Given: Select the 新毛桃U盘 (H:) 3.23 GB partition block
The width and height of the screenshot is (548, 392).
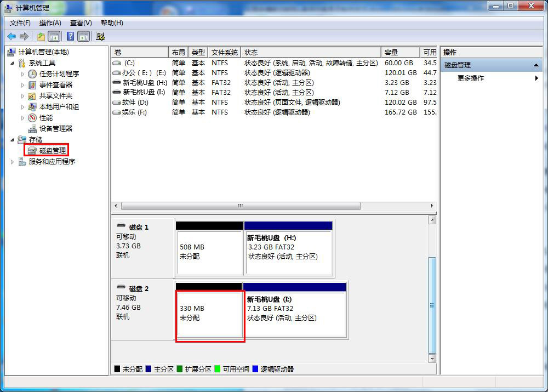Looking at the screenshot, I should (x=288, y=248).
